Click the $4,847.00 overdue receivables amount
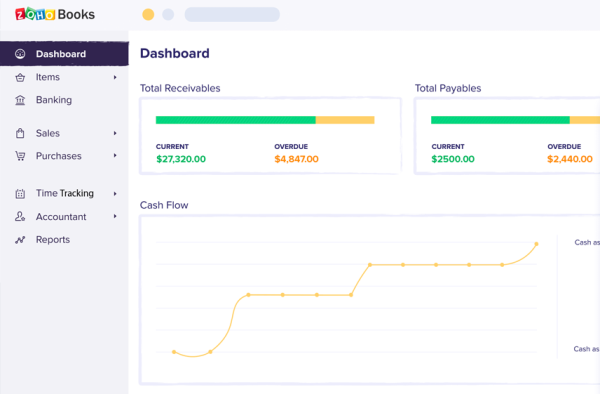This screenshot has width=600, height=394. [297, 159]
